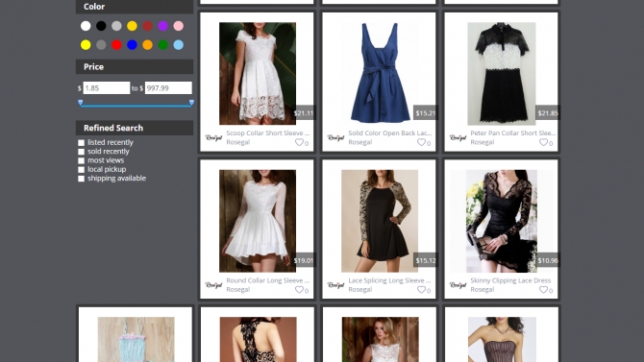Click Rosegal logo beside Lace Splicing Long Sleeve
The width and height of the screenshot is (644, 362).
point(335,285)
